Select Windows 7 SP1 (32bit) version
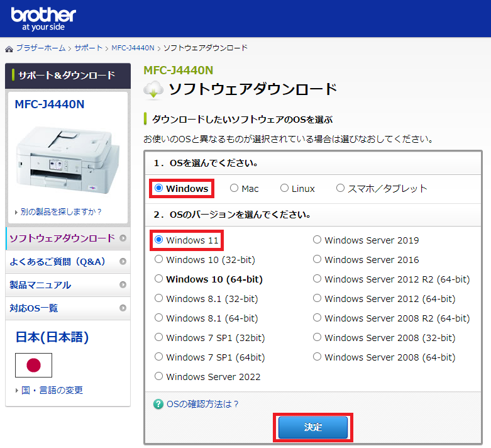Screen dimensions: 491x448 pos(159,337)
